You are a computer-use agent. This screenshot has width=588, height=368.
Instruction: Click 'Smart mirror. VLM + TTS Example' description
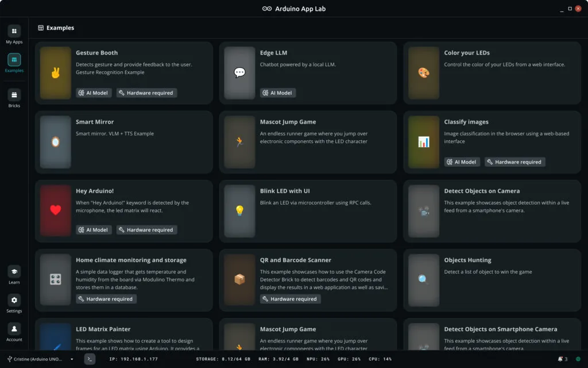pos(115,133)
